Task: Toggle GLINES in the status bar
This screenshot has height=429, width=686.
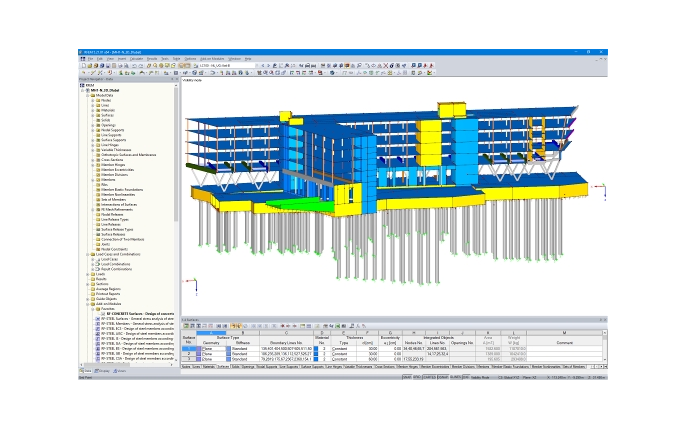Action: tap(455, 377)
